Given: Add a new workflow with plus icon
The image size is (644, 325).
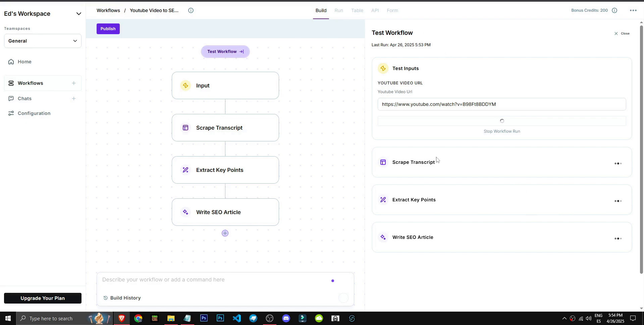Looking at the screenshot, I should [74, 83].
